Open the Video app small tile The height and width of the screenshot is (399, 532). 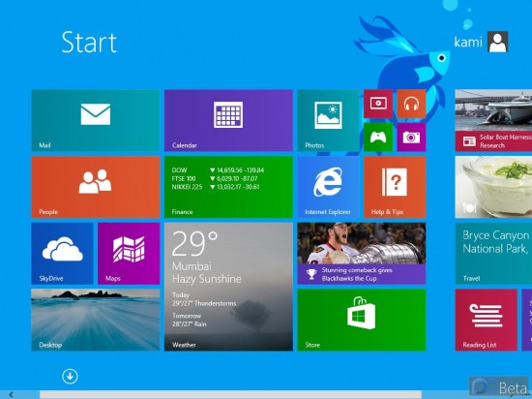[x=378, y=104]
